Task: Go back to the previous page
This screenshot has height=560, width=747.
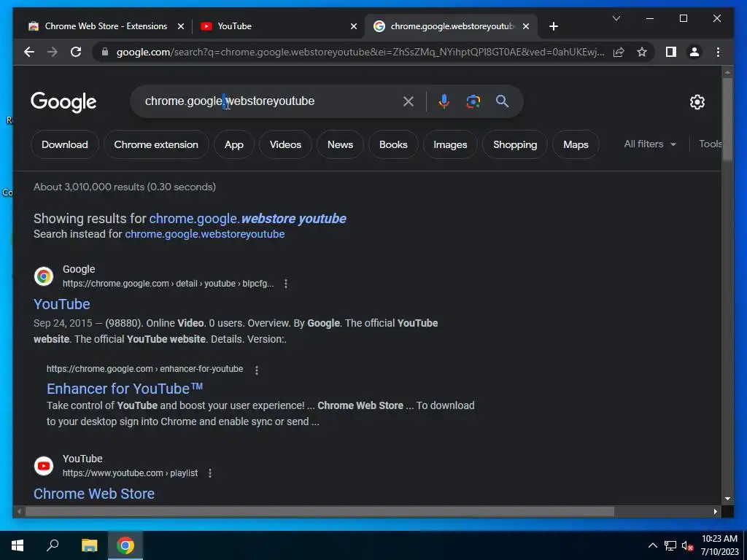Action: pyautogui.click(x=29, y=52)
